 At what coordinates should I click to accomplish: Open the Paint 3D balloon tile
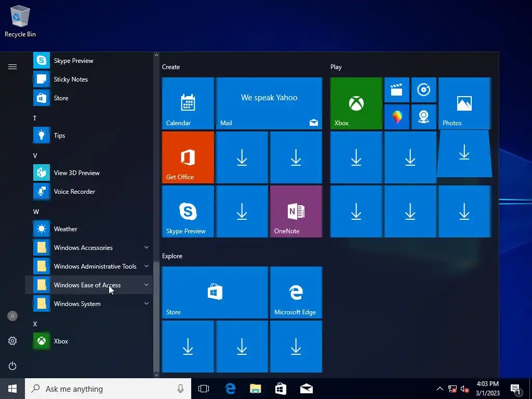click(396, 117)
